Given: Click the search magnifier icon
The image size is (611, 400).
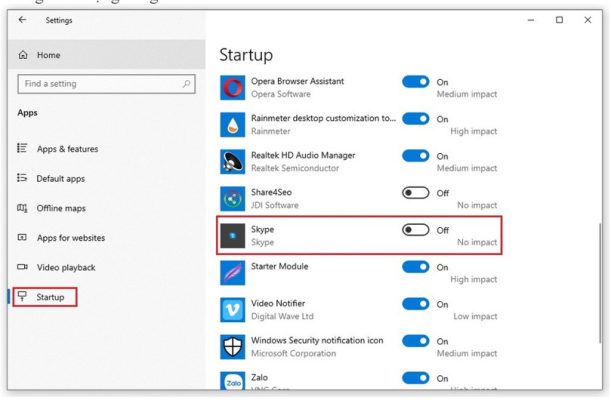Looking at the screenshot, I should [186, 84].
